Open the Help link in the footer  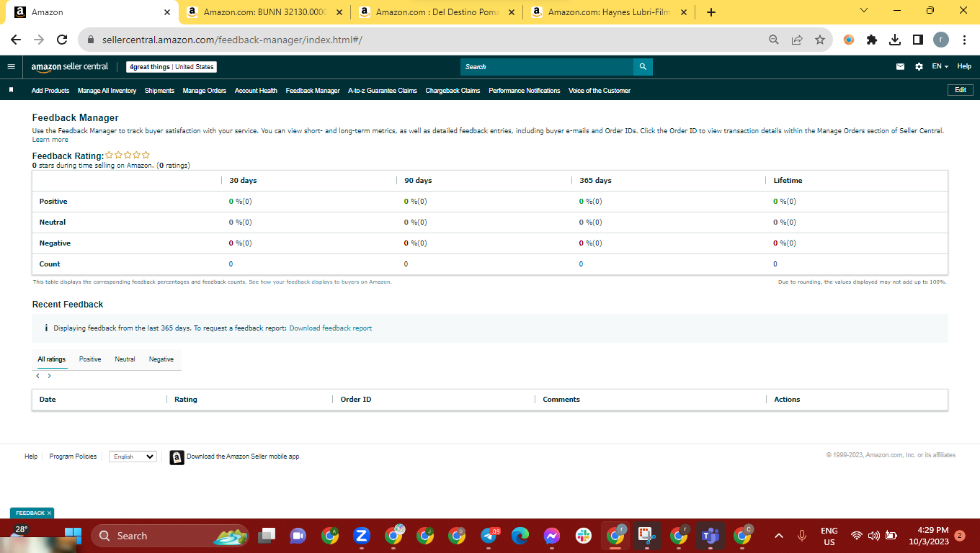click(31, 457)
